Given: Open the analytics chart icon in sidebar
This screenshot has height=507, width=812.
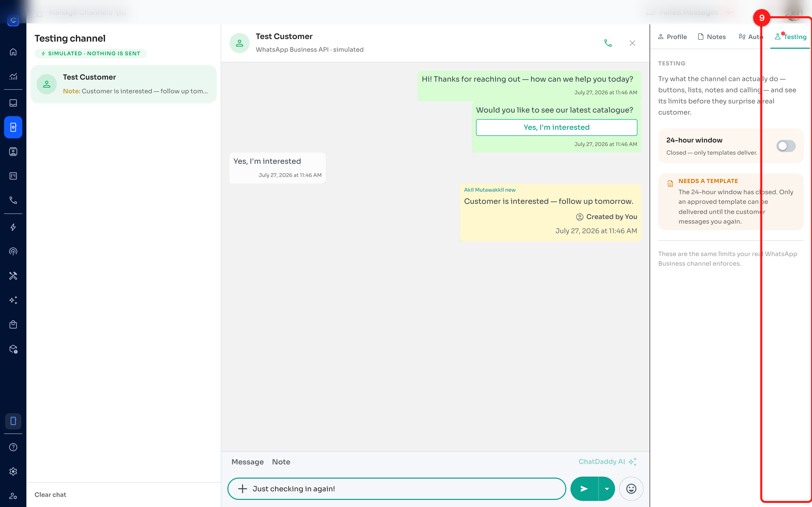Looking at the screenshot, I should coord(13,77).
